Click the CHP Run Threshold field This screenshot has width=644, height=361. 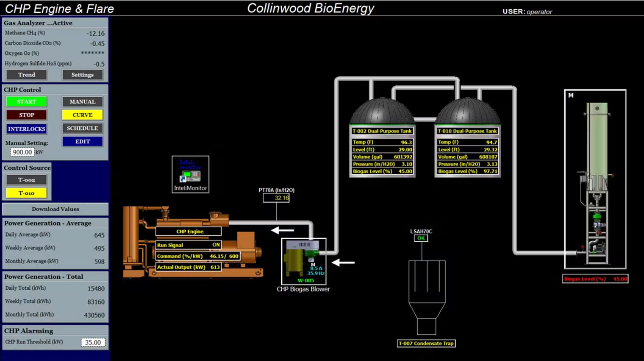93,342
